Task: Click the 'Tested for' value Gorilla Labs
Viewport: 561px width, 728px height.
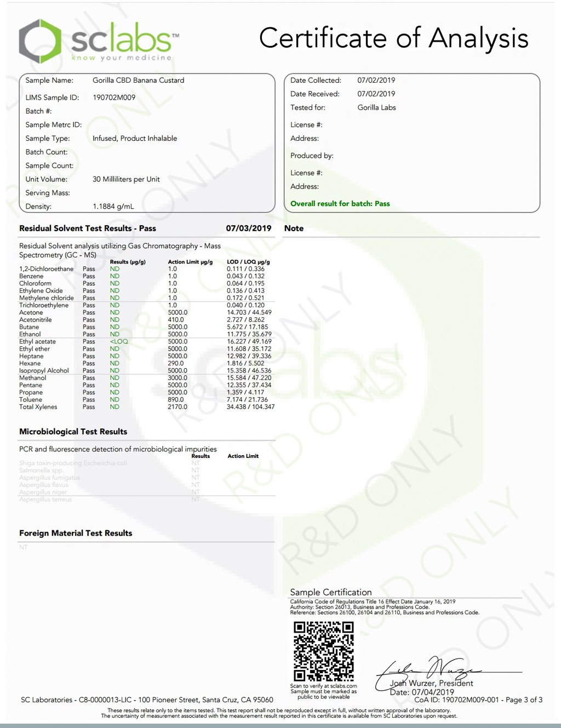Action: point(376,108)
